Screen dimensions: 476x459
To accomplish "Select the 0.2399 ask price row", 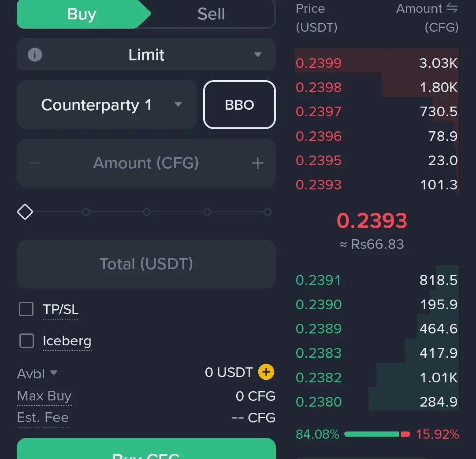I will coord(376,63).
